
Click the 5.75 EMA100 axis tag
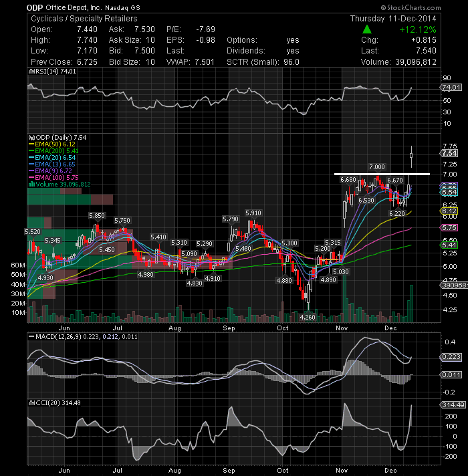pos(449,228)
